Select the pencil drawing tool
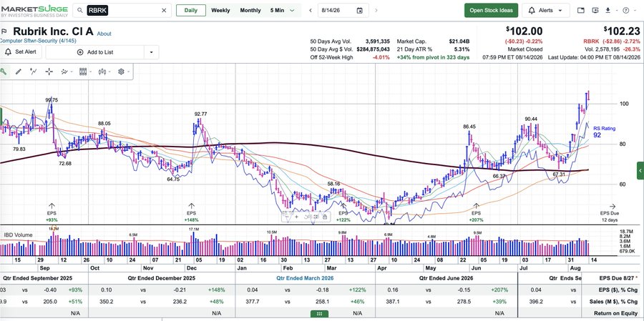644x321 pixels. 19,71
